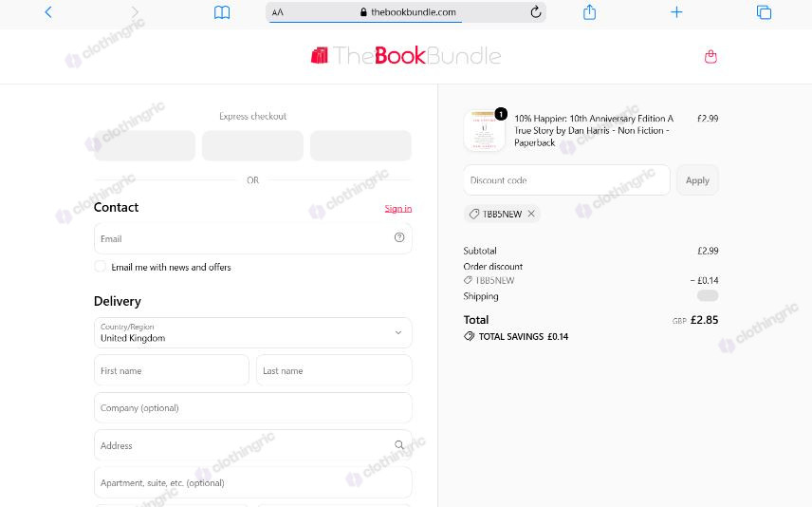Click the − £0.14 discount value
812x507 pixels.
pyautogui.click(x=704, y=280)
